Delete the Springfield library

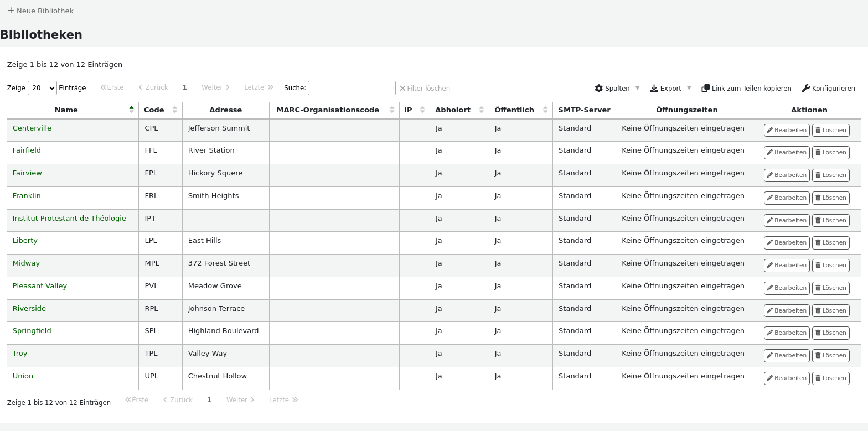click(x=830, y=333)
